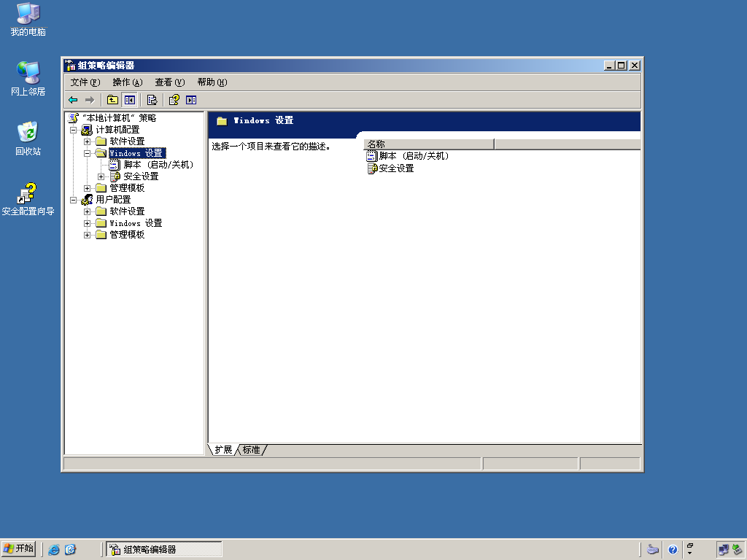Viewport: 747px width, 560px height.
Task: Expand 软件设置 under 用户配置
Action: [88, 211]
